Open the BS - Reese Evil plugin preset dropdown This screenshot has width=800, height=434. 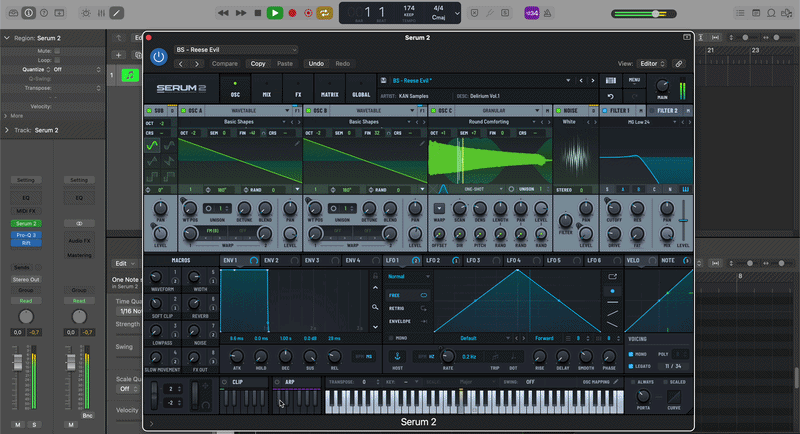[x=236, y=49]
